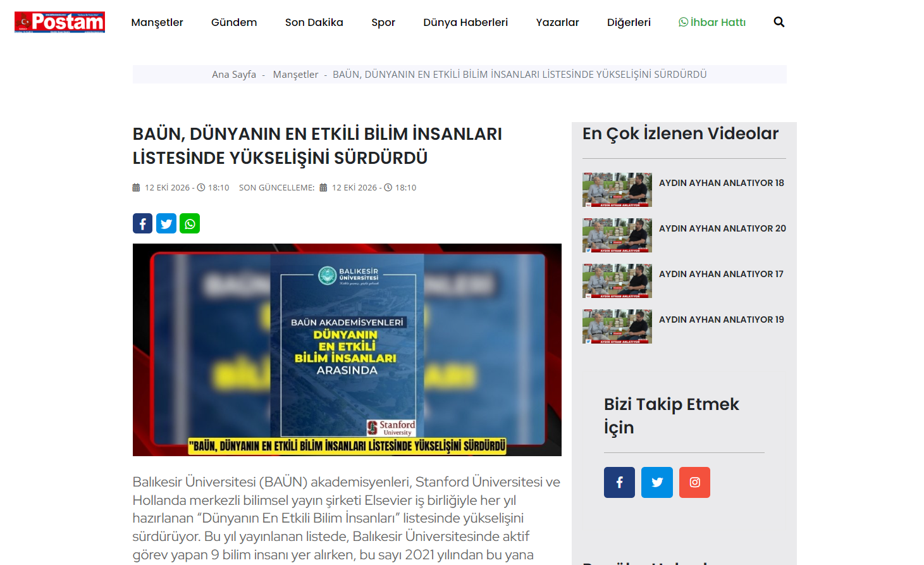Click AYDIN AYHAN ANLATIYOR 18 title

722,183
